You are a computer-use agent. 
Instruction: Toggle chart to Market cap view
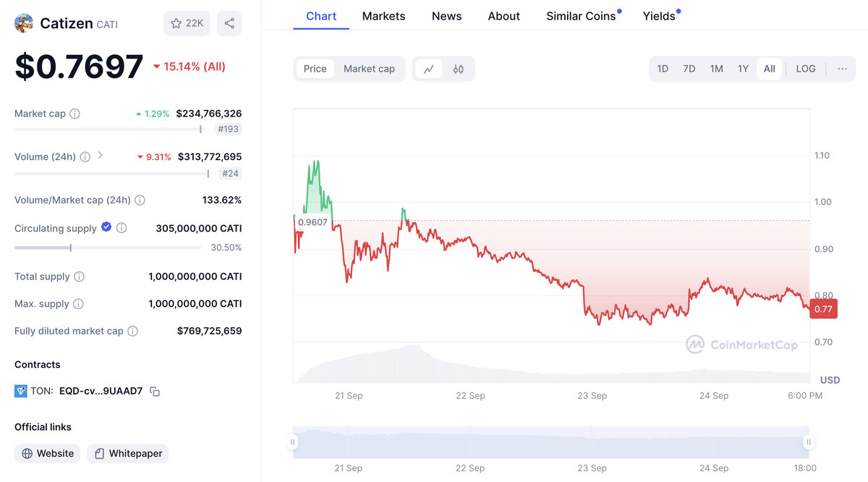point(369,69)
